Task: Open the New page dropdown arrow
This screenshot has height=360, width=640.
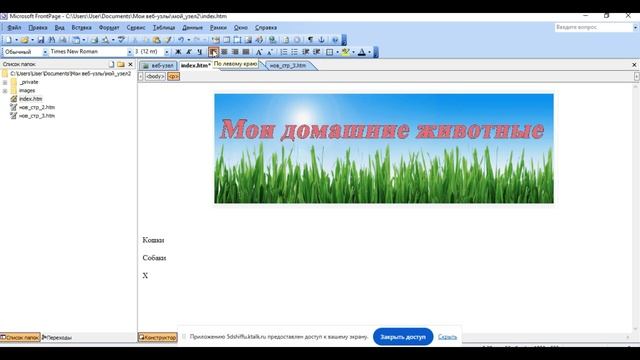Action: tap(16, 40)
